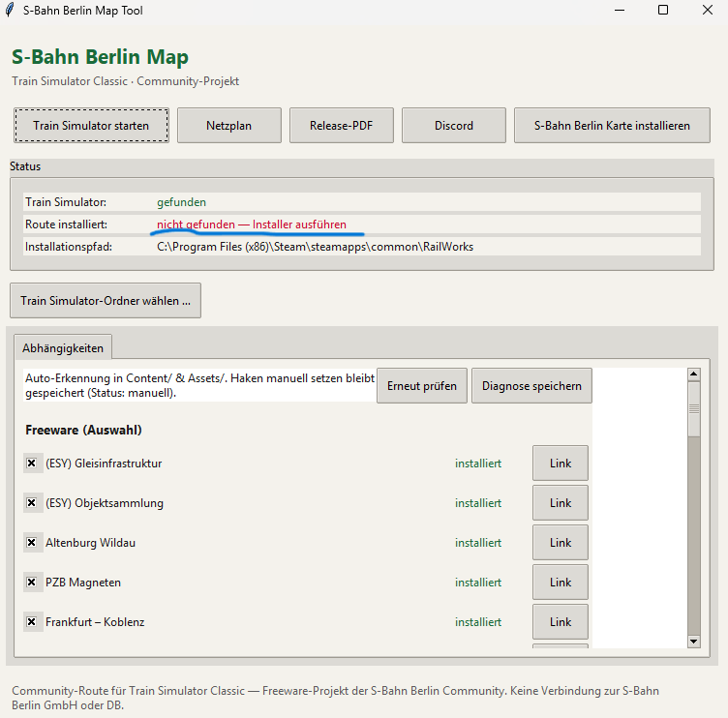Open the Link for Altenburg Wildau
This screenshot has height=718, width=728.
point(561,543)
